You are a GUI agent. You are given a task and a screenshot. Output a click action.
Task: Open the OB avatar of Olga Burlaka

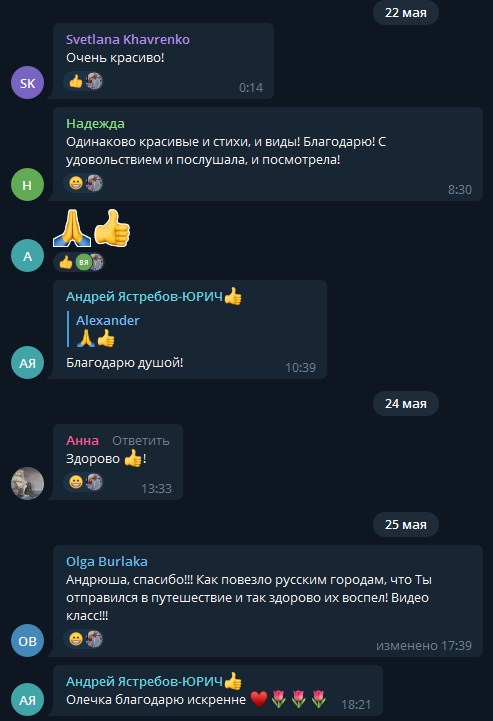point(27,641)
